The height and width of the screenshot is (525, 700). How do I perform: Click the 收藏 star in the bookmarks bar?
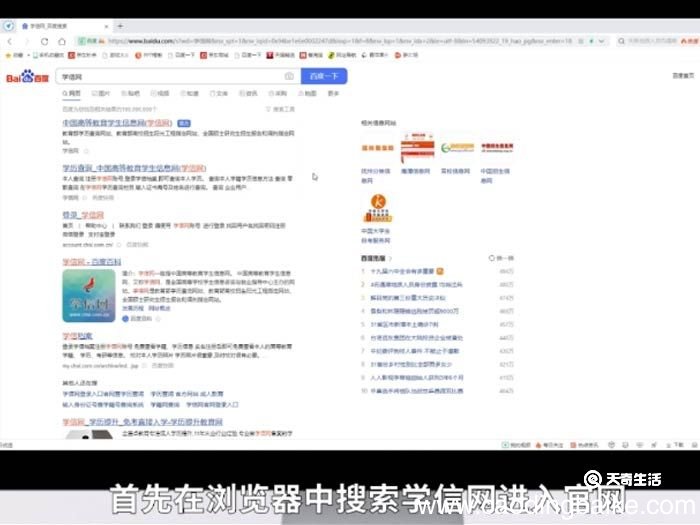[x=14, y=55]
